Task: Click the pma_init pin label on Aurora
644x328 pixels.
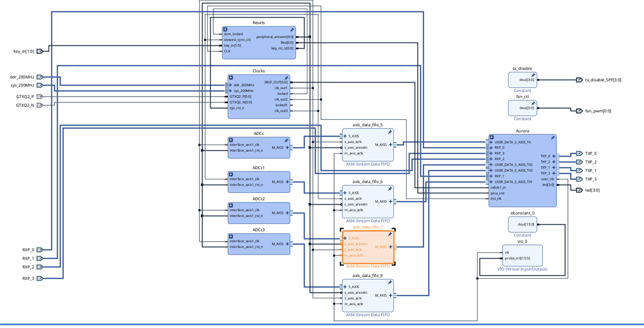Action: pyautogui.click(x=498, y=193)
